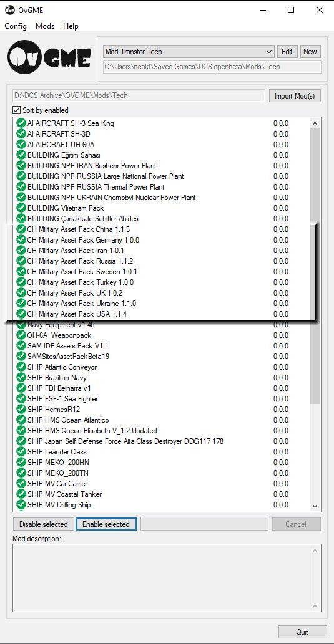Open the Help menu

coord(71,26)
